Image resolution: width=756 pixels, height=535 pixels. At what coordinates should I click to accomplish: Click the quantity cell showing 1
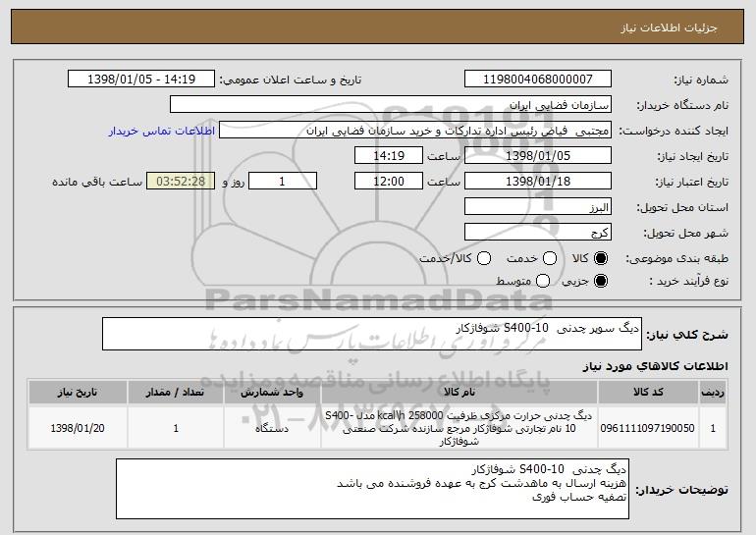tap(176, 428)
